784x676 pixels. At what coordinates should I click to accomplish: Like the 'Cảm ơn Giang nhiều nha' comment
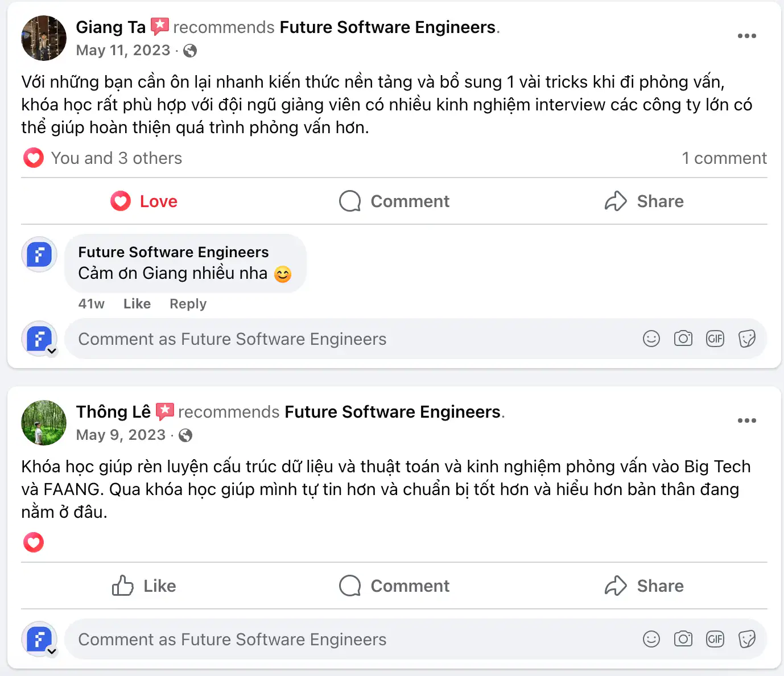tap(137, 304)
